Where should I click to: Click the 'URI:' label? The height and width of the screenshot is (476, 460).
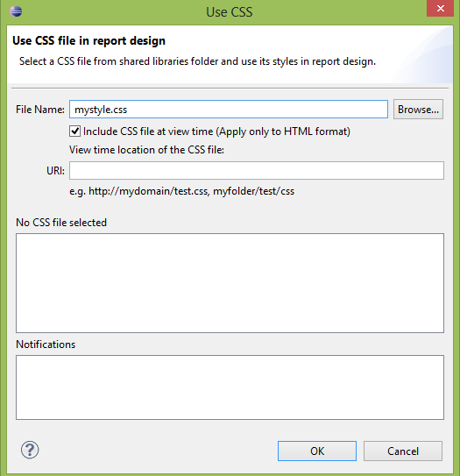click(x=55, y=171)
